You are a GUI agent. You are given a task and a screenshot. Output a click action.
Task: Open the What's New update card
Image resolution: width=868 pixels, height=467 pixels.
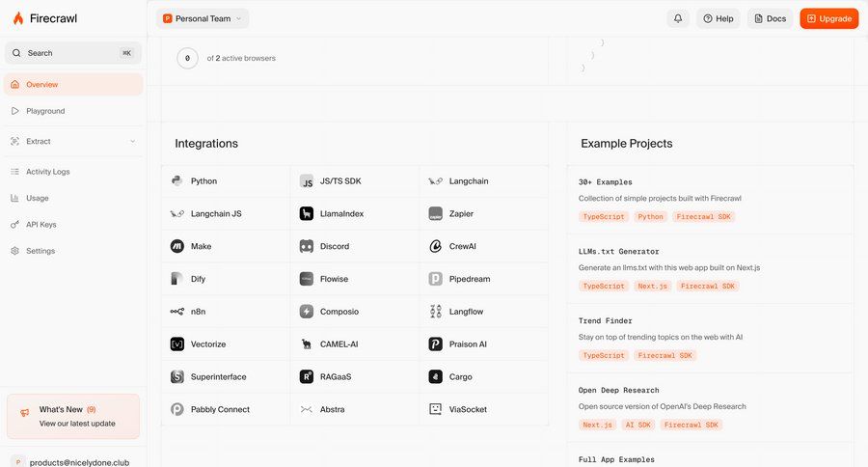[x=73, y=416]
